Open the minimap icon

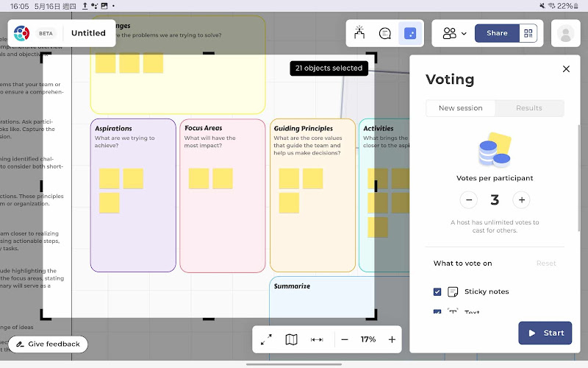click(291, 339)
